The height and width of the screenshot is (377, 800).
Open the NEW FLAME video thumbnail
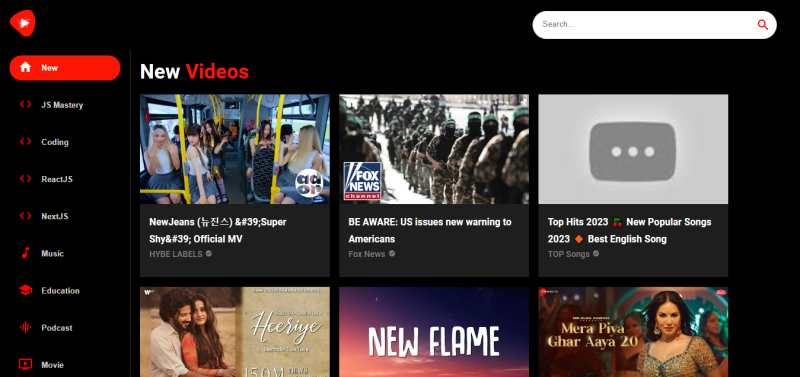(x=434, y=332)
